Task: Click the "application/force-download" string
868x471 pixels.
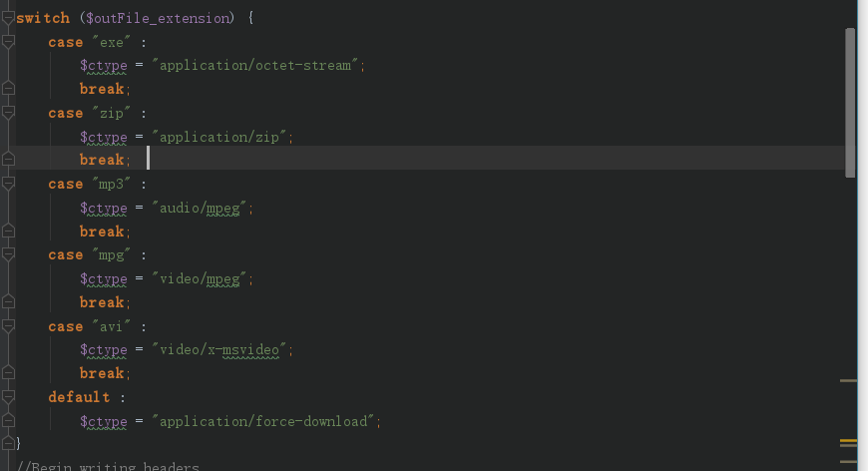Action: coord(266,421)
